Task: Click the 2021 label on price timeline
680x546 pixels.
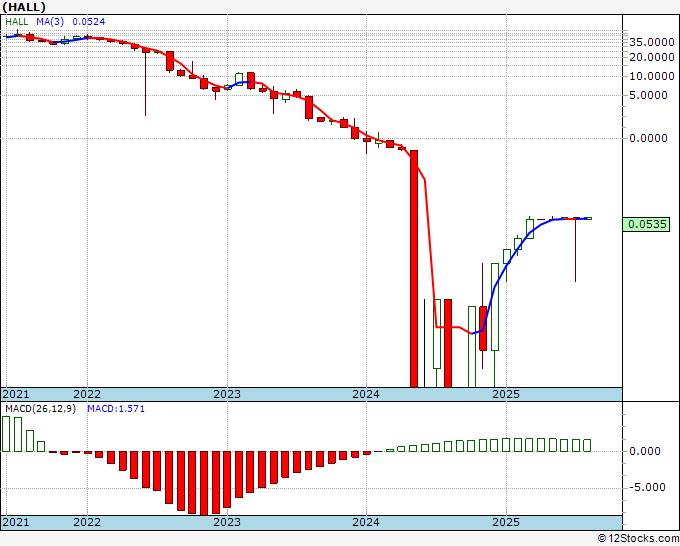Action: click(16, 394)
